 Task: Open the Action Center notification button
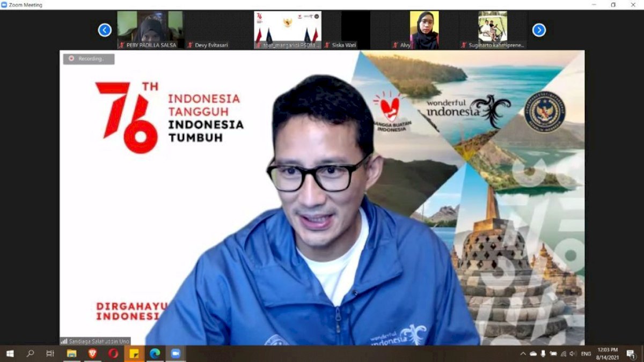click(x=631, y=354)
